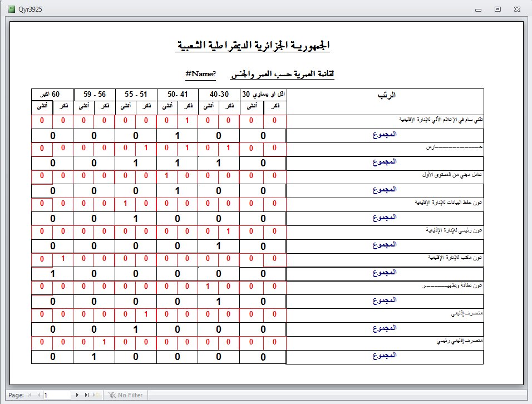Click المجموع label below the متصرف إقليمي رئيسي row
This screenshot has height=404, width=532.
(x=385, y=356)
